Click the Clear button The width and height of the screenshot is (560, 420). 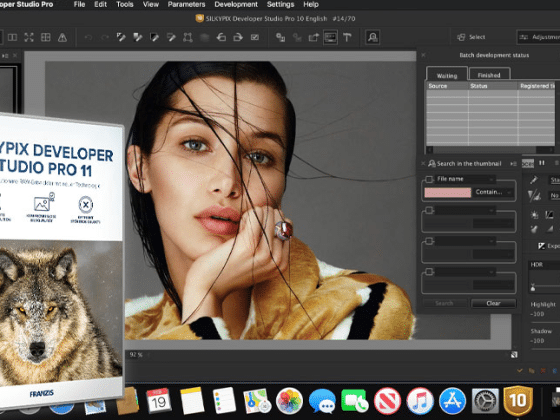[x=493, y=303]
